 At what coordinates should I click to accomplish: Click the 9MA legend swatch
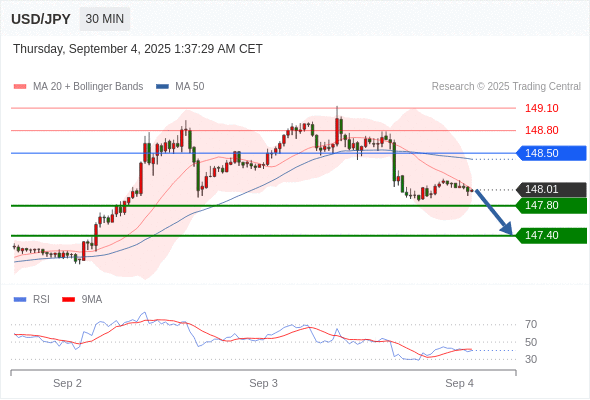pos(68,300)
